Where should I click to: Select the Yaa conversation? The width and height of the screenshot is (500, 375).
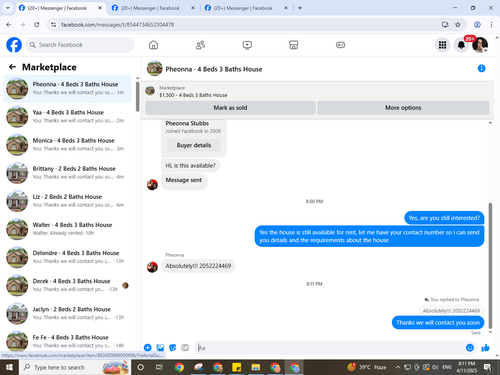(x=68, y=116)
